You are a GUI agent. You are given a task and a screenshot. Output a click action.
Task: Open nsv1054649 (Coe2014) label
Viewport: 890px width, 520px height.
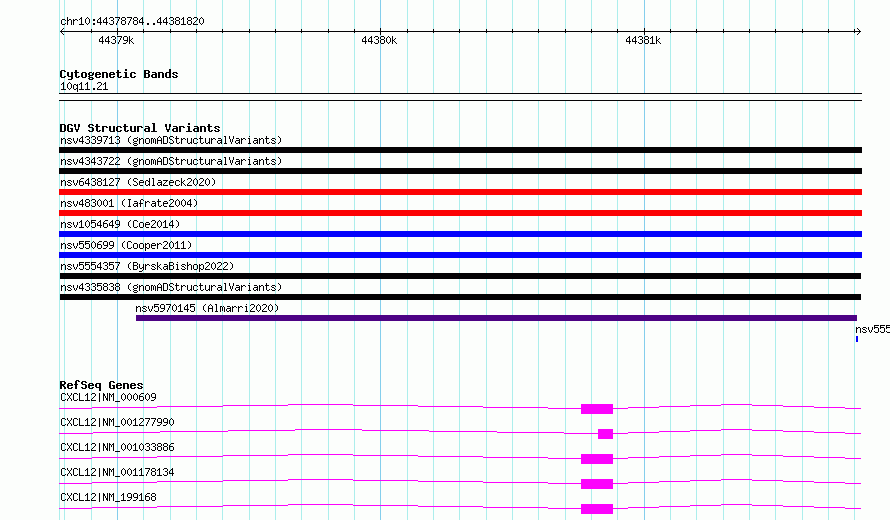pos(120,224)
